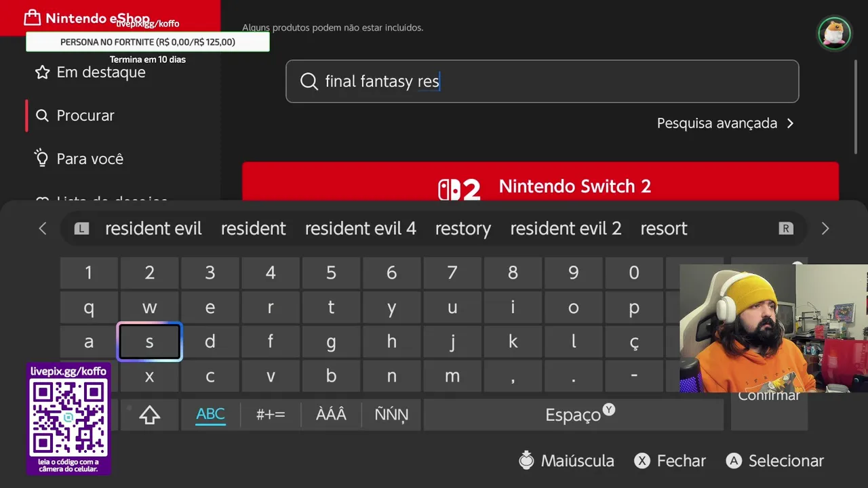Open the Nintendo Switch 2 banner
868x488 pixels.
[540, 181]
